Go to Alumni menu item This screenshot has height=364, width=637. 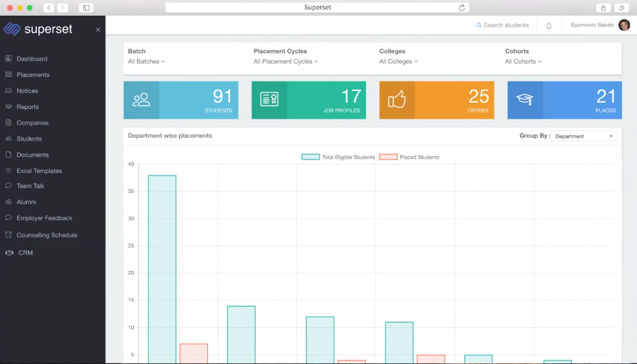click(x=26, y=202)
